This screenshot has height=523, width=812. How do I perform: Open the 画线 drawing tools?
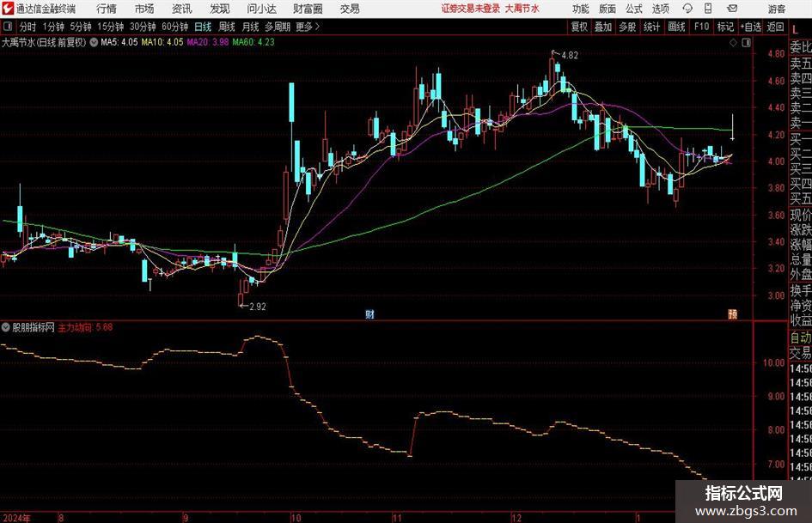click(x=676, y=27)
